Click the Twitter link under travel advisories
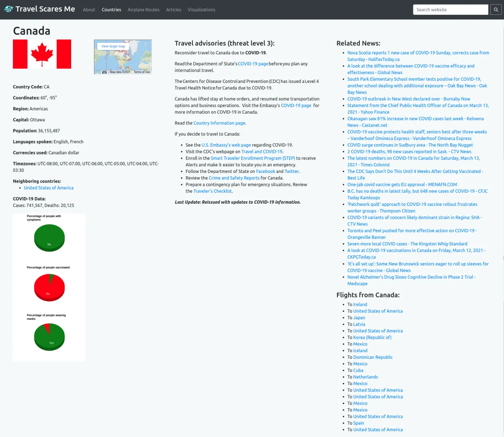Image resolution: width=504 pixels, height=437 pixels. (x=291, y=171)
